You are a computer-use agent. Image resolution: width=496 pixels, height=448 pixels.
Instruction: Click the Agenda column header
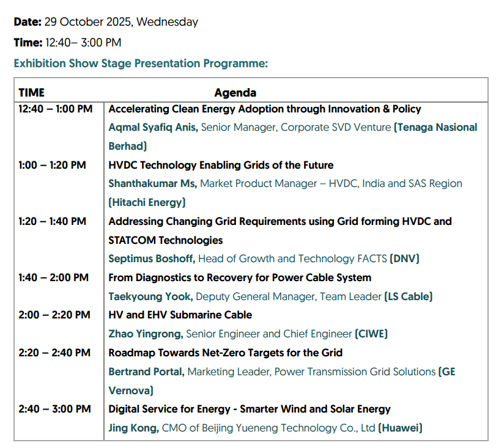click(235, 93)
